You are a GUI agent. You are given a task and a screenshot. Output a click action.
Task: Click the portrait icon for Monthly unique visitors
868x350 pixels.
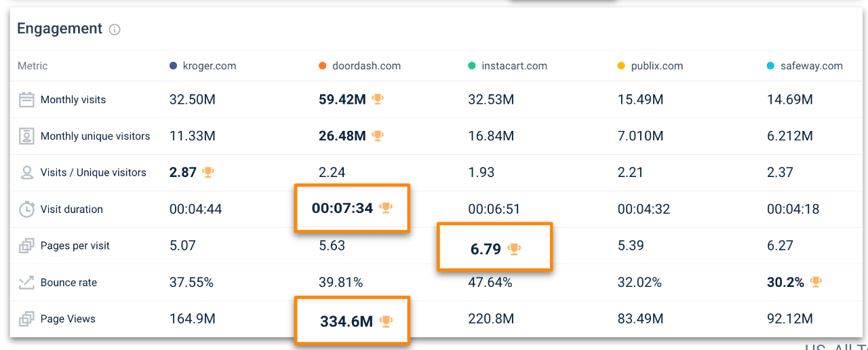pos(26,136)
